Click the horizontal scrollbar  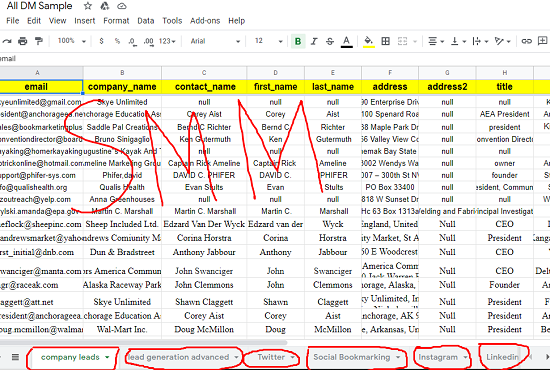click(x=143, y=342)
